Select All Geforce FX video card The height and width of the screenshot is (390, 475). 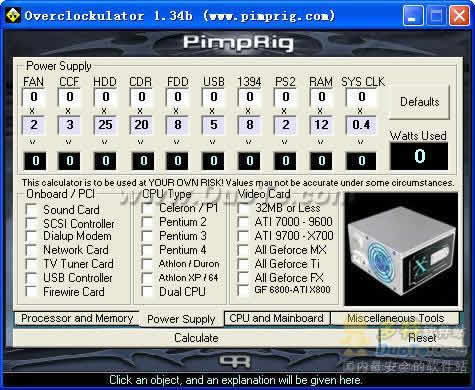(243, 278)
